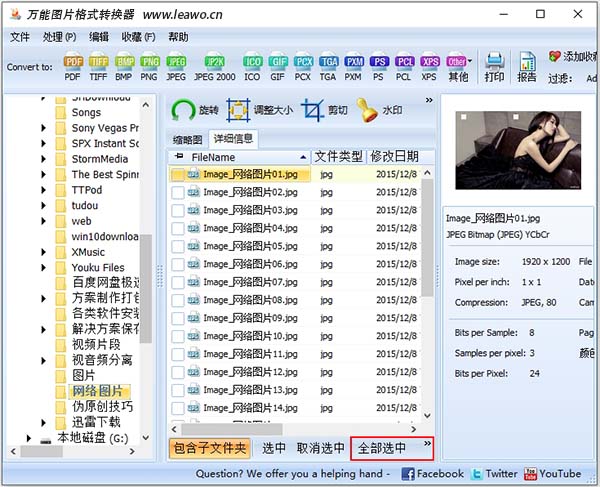Click the 选中 select button
600x487 pixels.
click(274, 448)
